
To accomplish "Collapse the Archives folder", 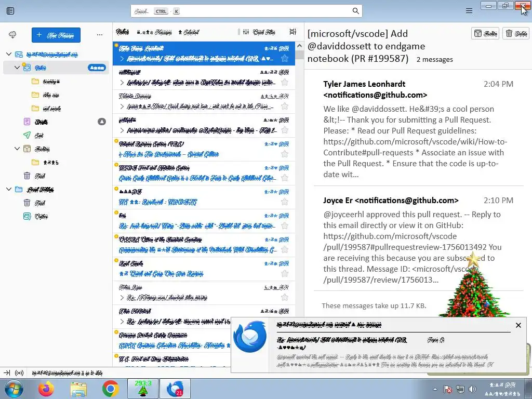I will [x=17, y=149].
